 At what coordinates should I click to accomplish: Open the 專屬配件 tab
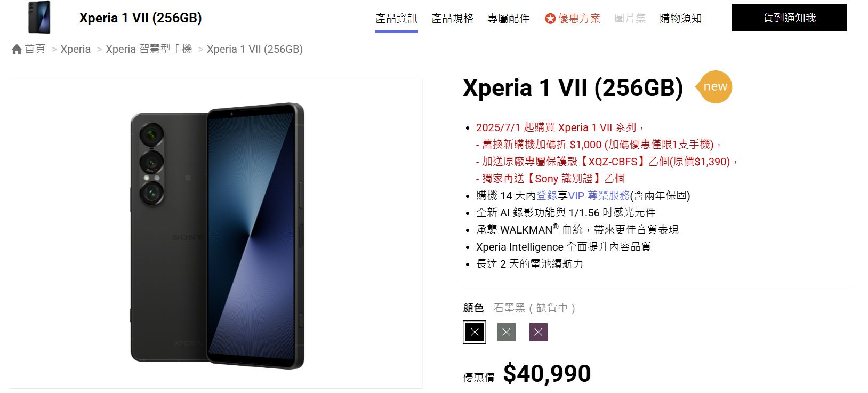click(x=509, y=19)
